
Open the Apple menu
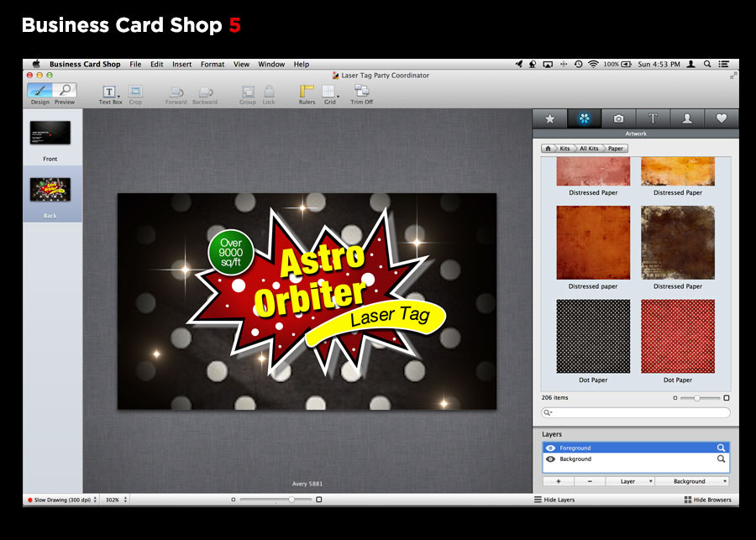[x=36, y=64]
